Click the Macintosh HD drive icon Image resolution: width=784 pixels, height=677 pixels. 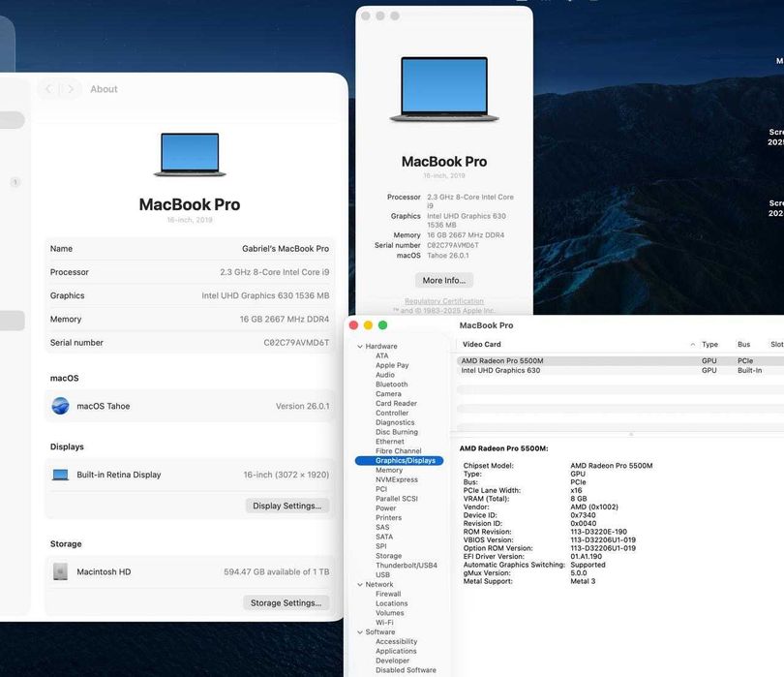click(x=61, y=571)
